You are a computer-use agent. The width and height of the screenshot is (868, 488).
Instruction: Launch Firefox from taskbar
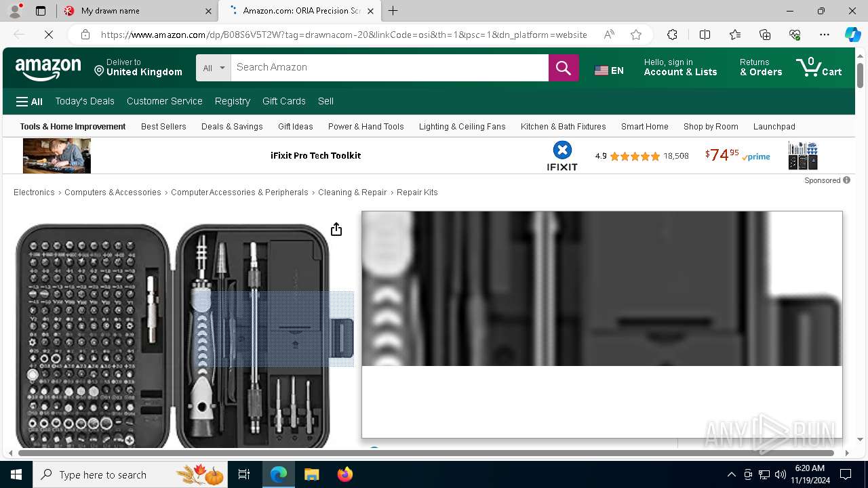tap(345, 474)
